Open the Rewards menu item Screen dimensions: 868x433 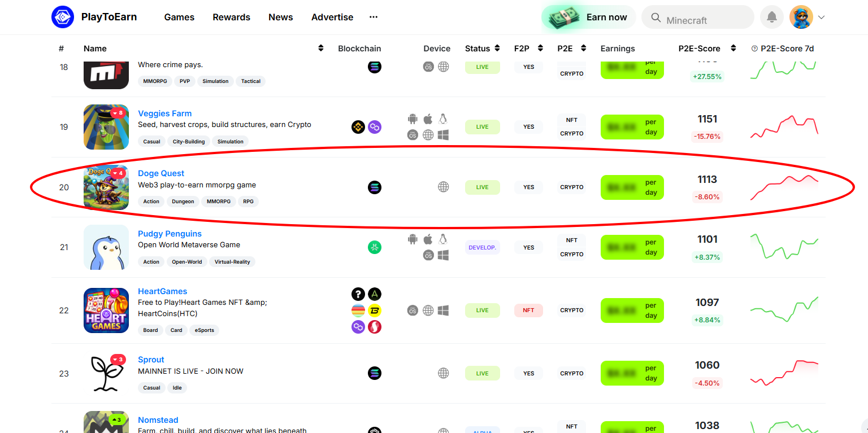tap(231, 18)
